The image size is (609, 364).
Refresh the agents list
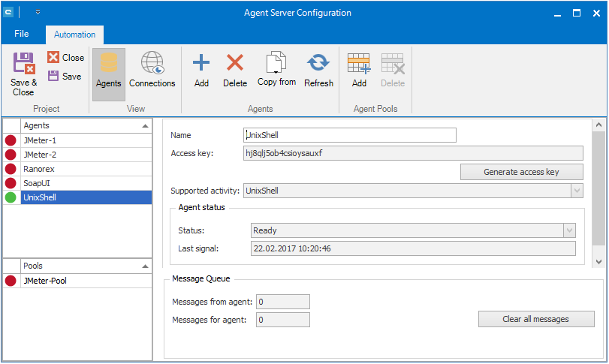(x=318, y=71)
